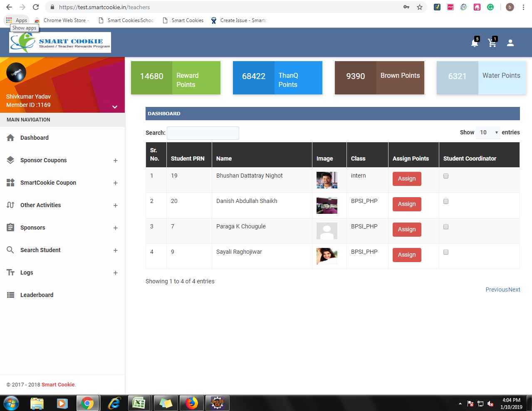Open the shopping cart icon
532x411 pixels.
pos(492,43)
